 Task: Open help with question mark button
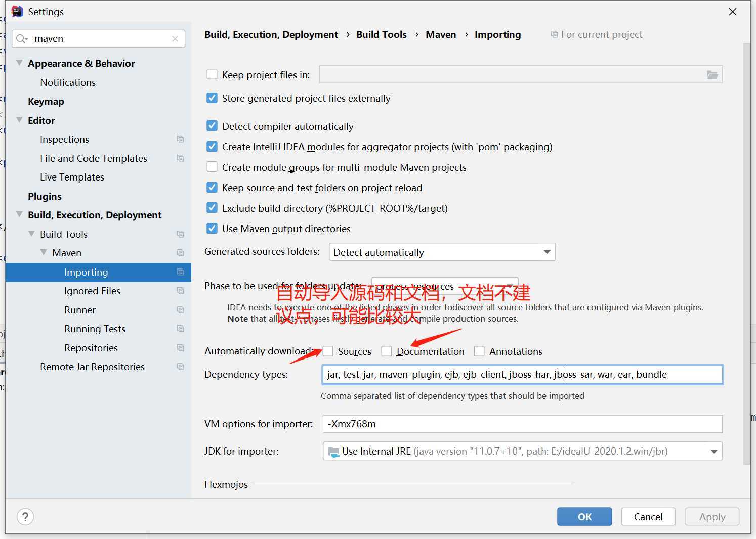click(25, 517)
